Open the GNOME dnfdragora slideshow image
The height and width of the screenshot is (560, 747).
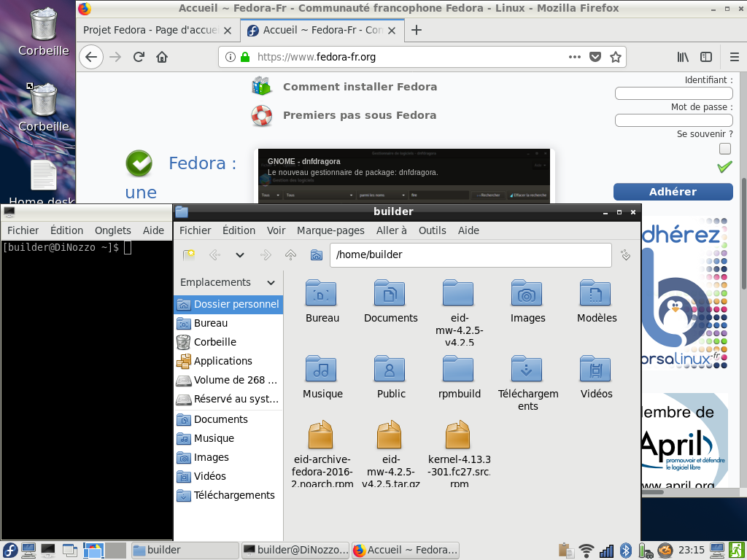tap(404, 176)
